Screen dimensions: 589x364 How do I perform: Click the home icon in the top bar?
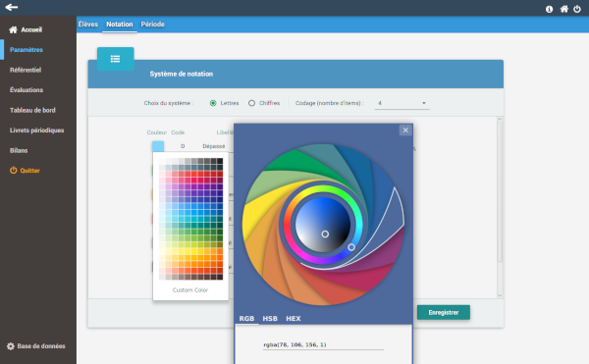[564, 9]
